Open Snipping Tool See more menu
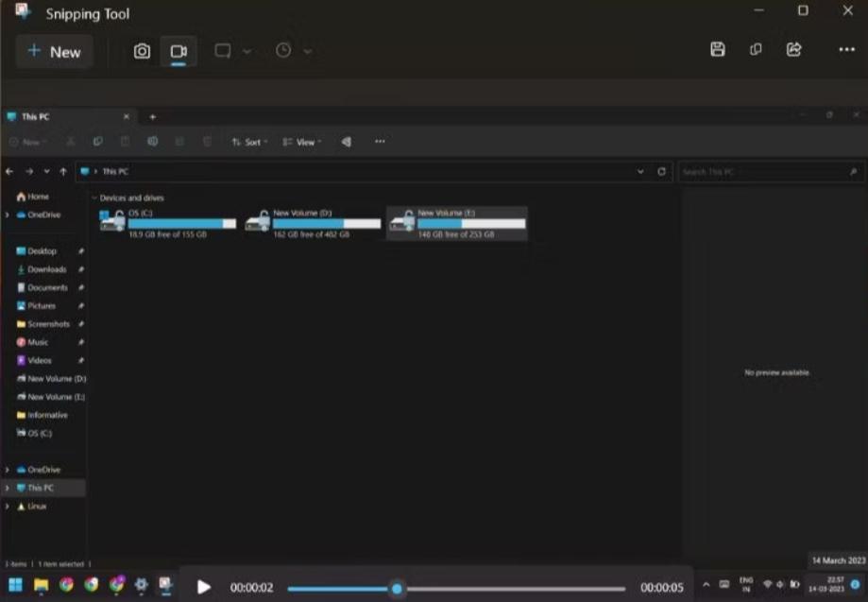Viewport: 868px width, 602px height. (846, 50)
